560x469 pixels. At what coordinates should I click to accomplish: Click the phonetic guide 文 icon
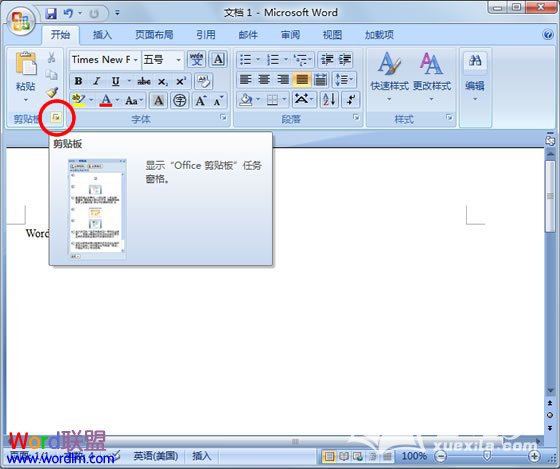pos(196,60)
